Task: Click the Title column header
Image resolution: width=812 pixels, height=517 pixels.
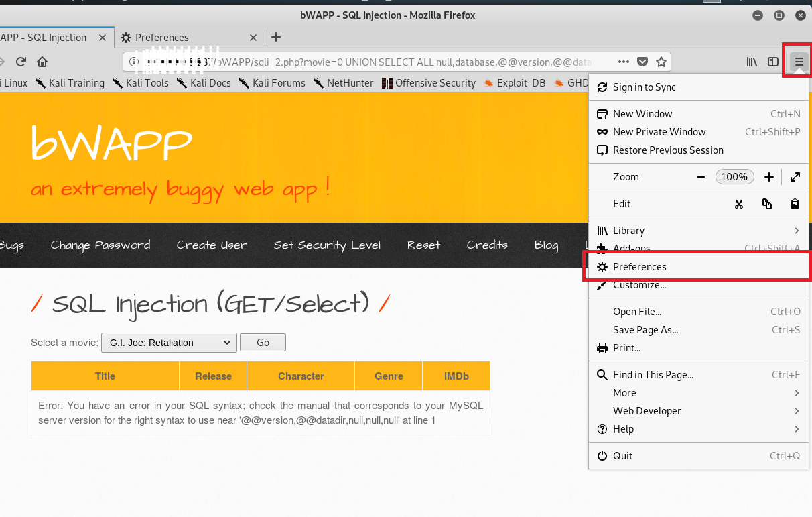Action: coord(105,376)
